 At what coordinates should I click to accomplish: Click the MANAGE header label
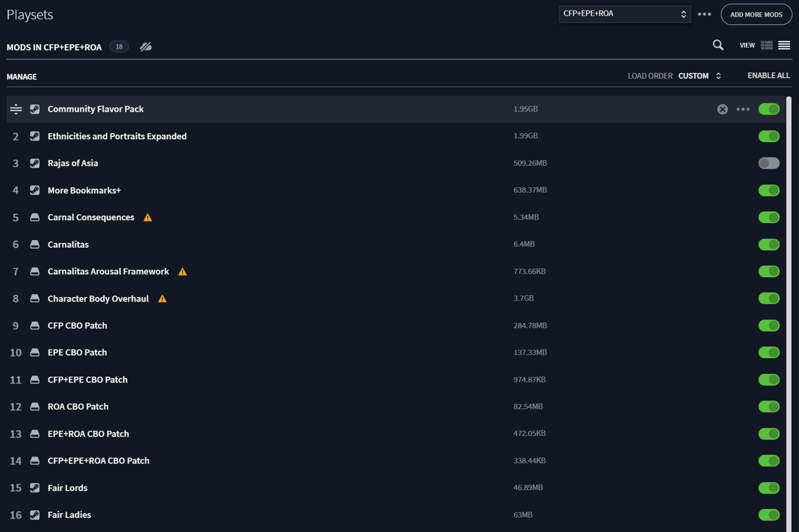click(x=22, y=77)
